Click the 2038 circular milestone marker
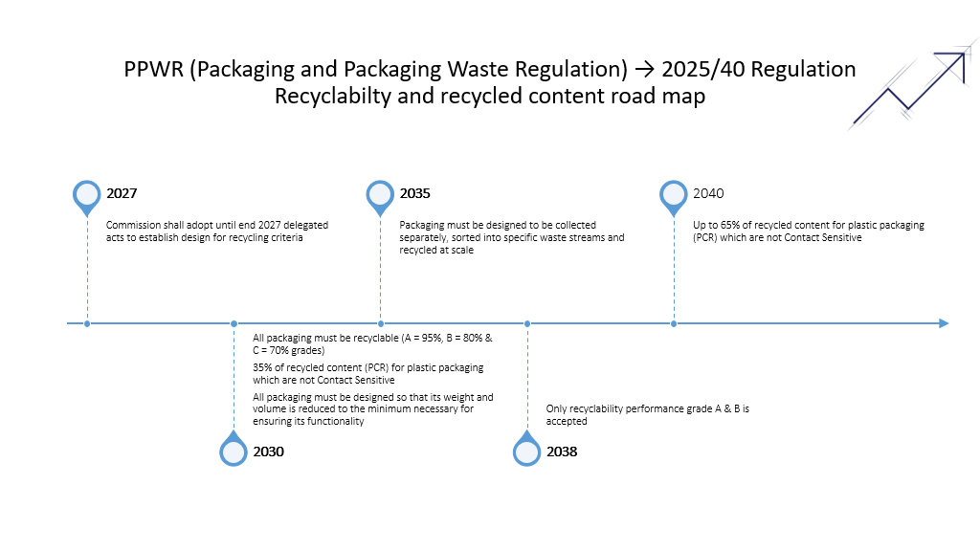The image size is (980, 551). [x=527, y=450]
